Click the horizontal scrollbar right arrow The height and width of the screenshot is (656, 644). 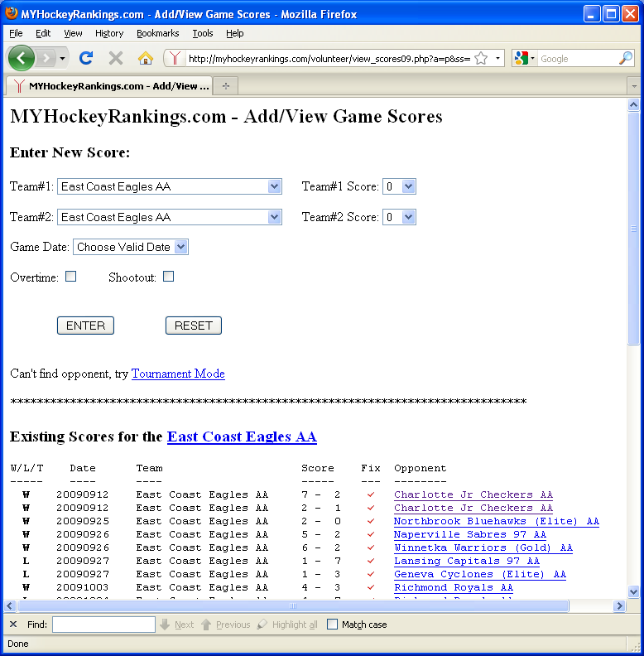pyautogui.click(x=619, y=605)
